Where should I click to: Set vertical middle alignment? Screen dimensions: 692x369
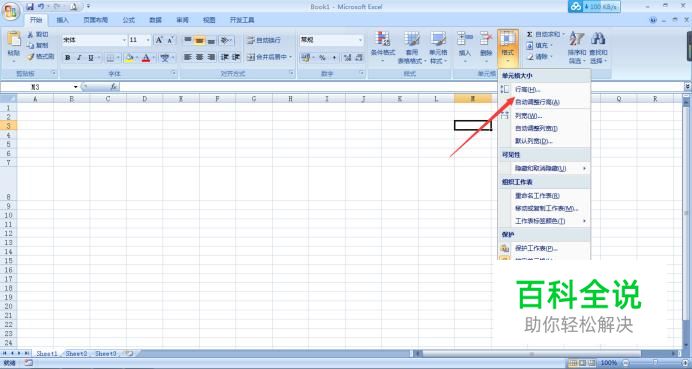199,40
